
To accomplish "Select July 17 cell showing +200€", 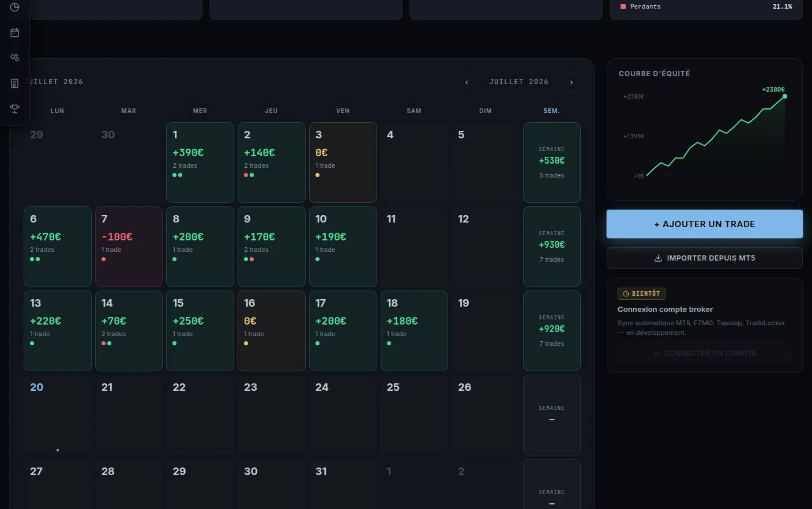I will click(343, 331).
